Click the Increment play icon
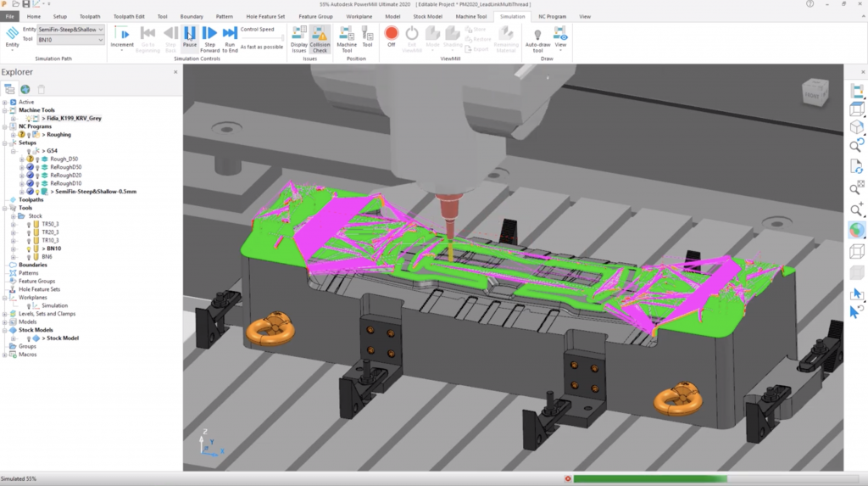 (122, 36)
